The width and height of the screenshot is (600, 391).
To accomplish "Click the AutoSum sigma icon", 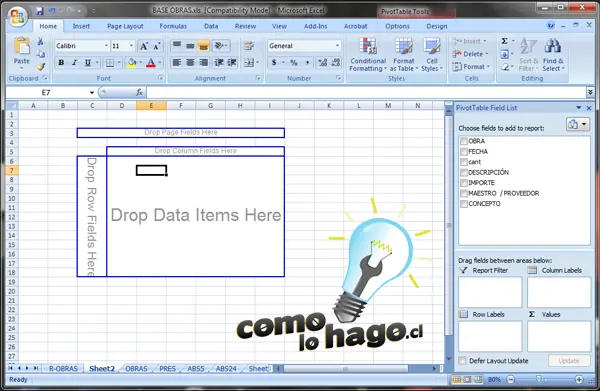I will click(x=505, y=41).
